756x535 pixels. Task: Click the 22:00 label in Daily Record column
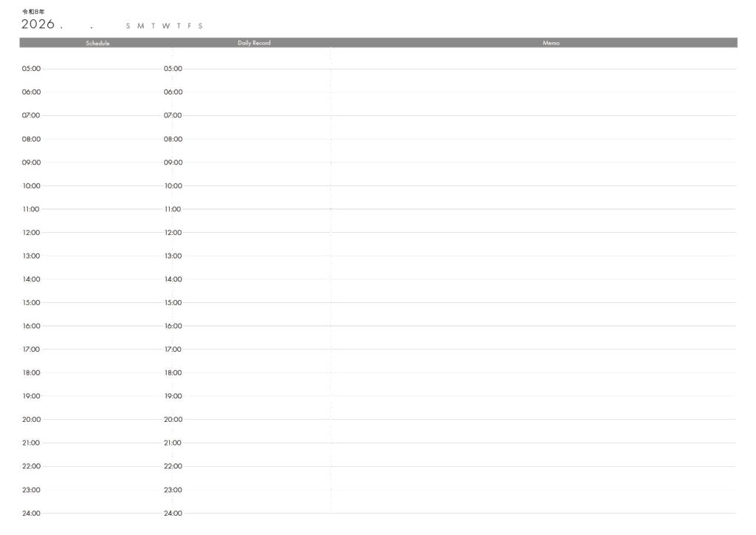pos(173,466)
